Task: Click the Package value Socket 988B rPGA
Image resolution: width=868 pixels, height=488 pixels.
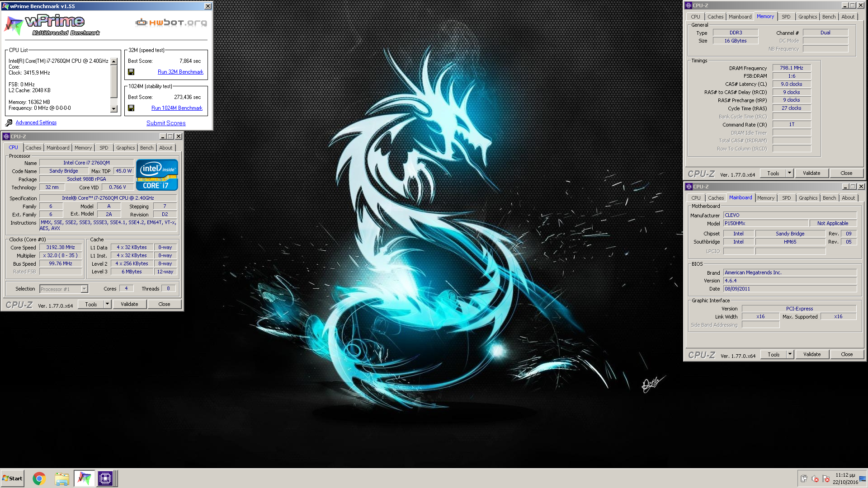Action: 86,179
